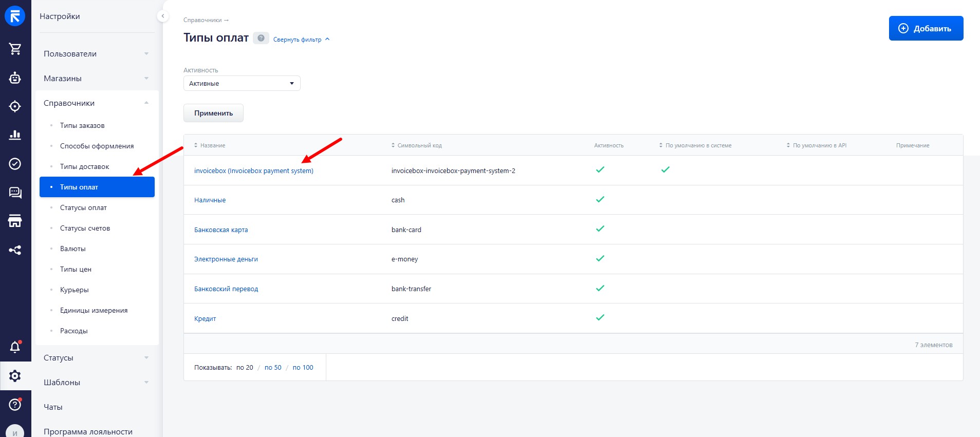Open the orders cart icon in sidebar
The width and height of the screenshot is (980, 437).
tap(15, 49)
